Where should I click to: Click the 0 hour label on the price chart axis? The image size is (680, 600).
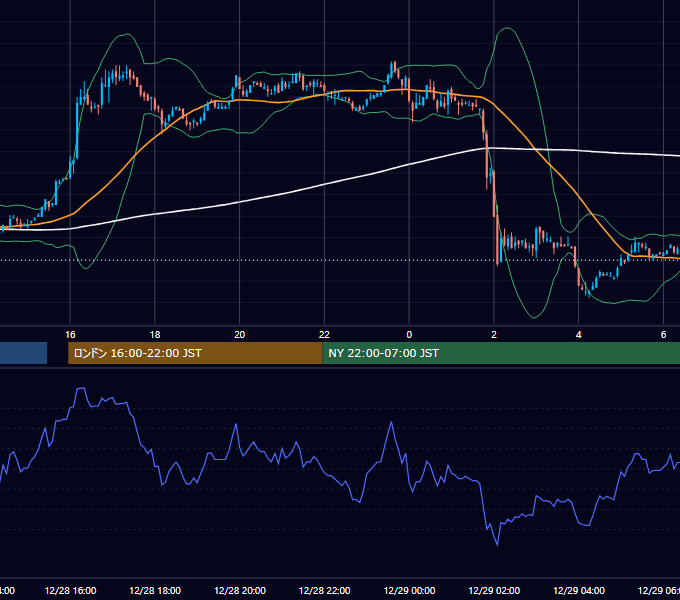pyautogui.click(x=409, y=335)
